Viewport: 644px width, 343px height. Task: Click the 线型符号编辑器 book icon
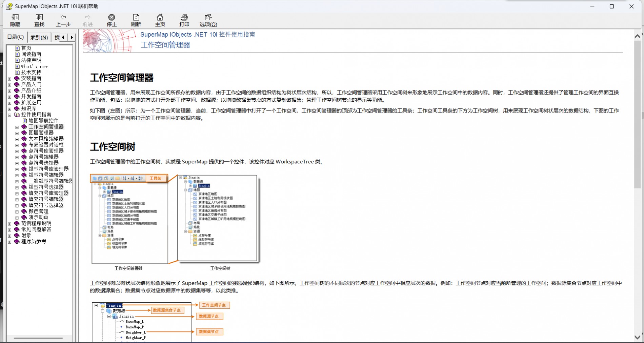coord(24,175)
